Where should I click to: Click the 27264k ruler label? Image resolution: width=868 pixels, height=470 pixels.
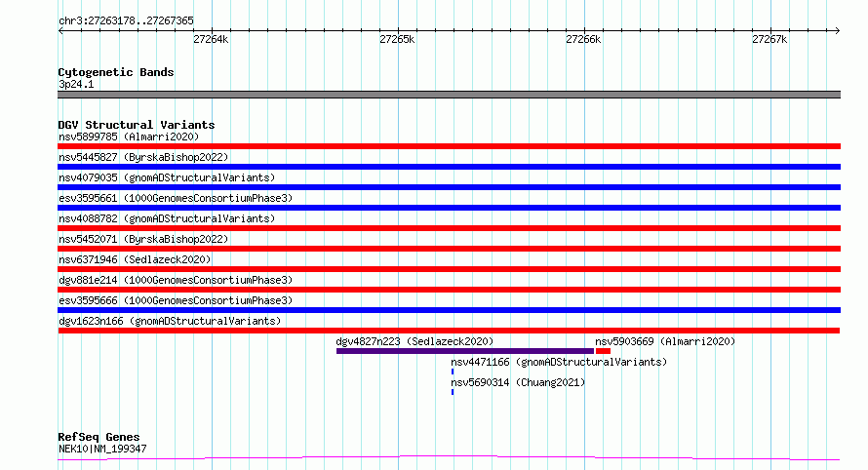click(211, 39)
